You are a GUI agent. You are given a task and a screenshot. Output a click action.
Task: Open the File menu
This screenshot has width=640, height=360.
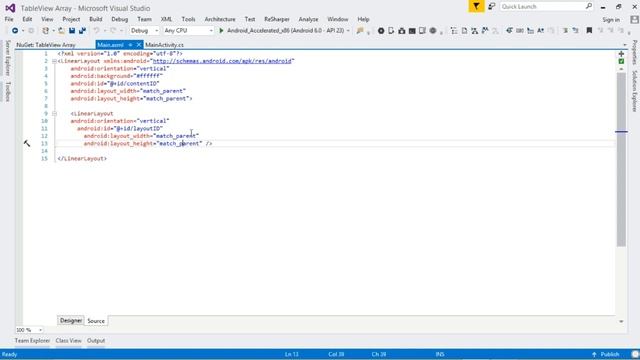[9, 19]
